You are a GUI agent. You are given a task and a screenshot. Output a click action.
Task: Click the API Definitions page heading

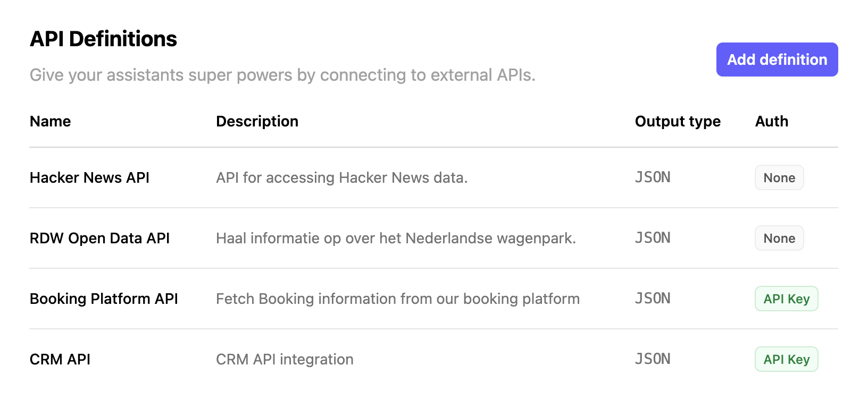[x=103, y=39]
